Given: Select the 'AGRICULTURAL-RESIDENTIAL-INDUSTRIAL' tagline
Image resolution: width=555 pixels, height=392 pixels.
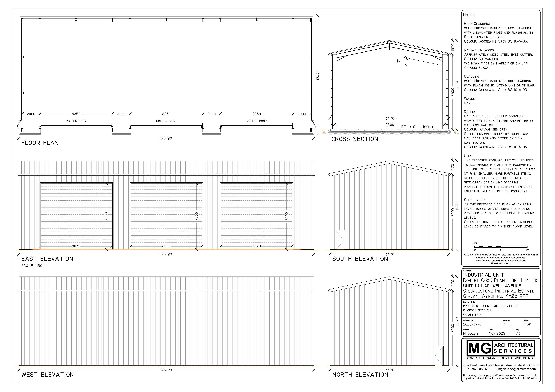Looking at the screenshot, I should [x=501, y=358].
